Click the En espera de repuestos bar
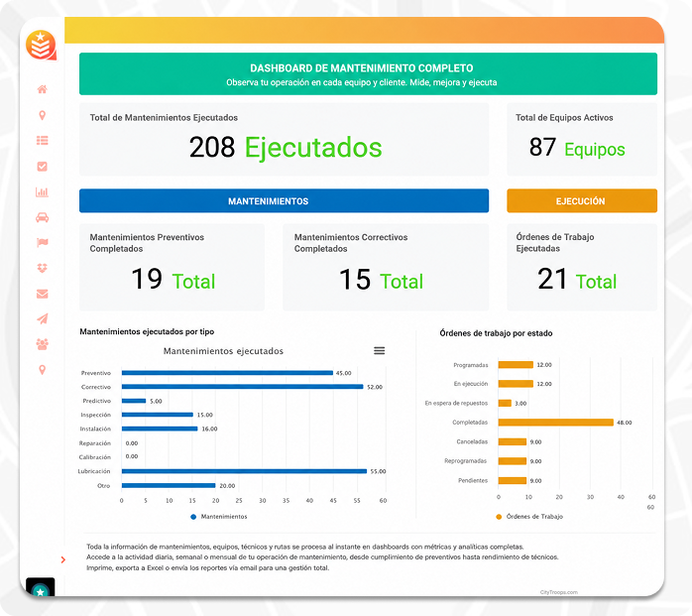Image resolution: width=692 pixels, height=616 pixels. click(505, 403)
